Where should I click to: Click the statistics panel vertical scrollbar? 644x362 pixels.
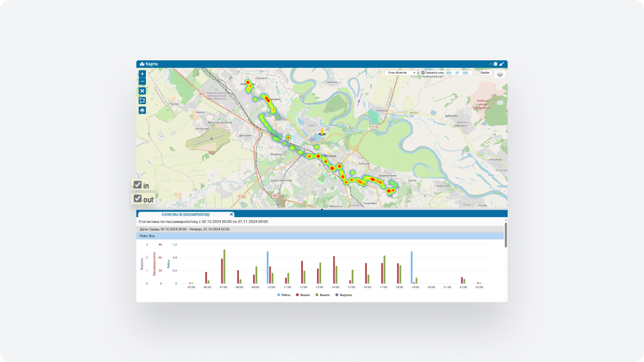click(x=506, y=234)
